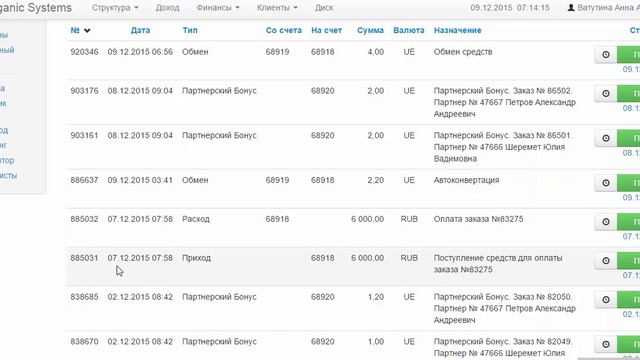This screenshot has width=640, height=360.
Task: Click Заказ № 86502 partner bonus description
Action: [x=504, y=102]
